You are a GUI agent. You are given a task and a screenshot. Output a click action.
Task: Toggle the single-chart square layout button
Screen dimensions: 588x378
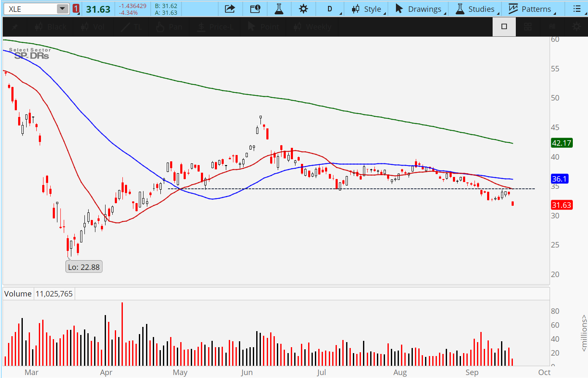coord(504,27)
